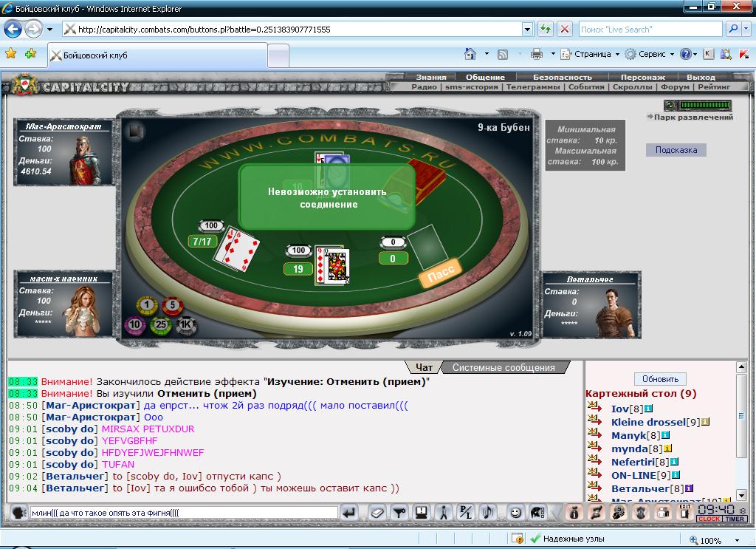
Task: Click the Live Search input box
Action: click(650, 30)
